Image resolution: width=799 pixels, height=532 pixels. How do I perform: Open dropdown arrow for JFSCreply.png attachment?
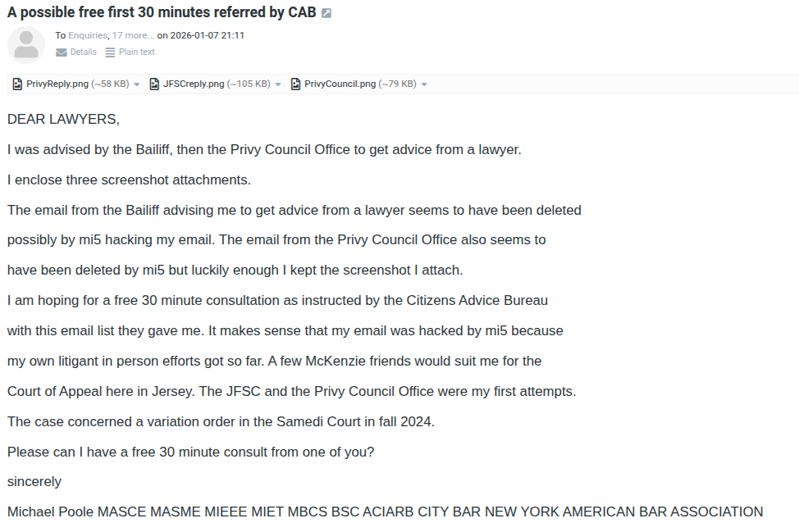pyautogui.click(x=278, y=84)
